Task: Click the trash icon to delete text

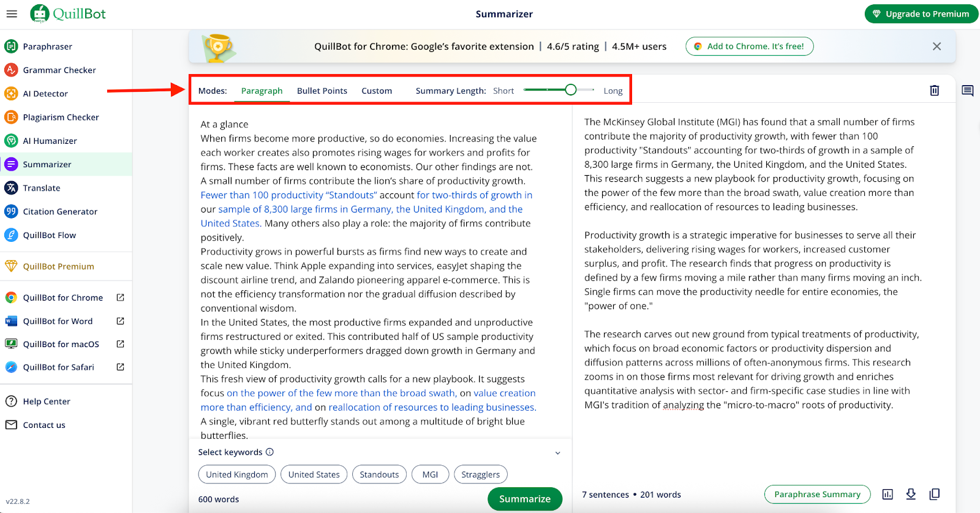Action: 934,91
